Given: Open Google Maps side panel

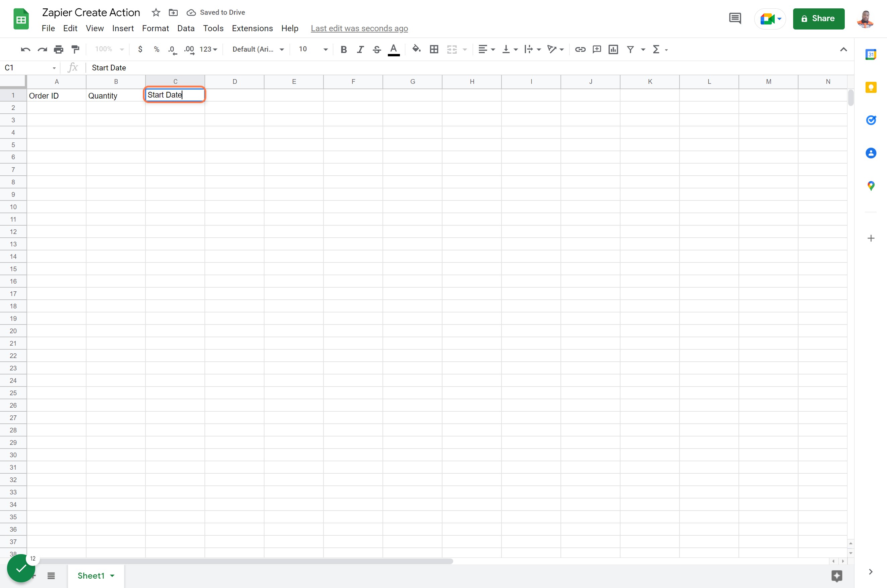Looking at the screenshot, I should coord(871,186).
